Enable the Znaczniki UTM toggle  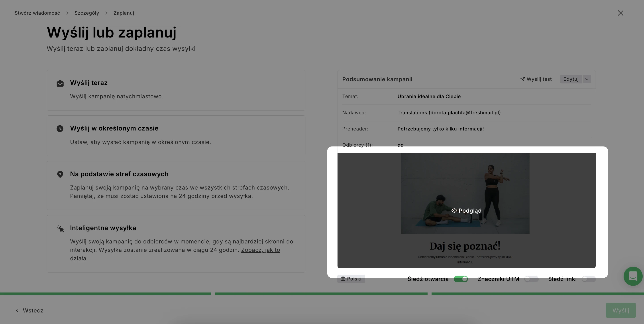coord(531,279)
